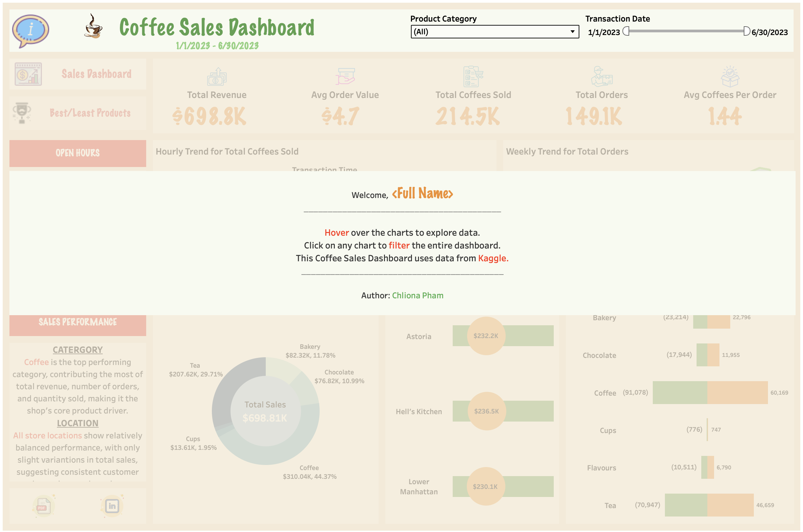Click the Total Sales donut chart
This screenshot has width=803, height=532.
[x=266, y=411]
